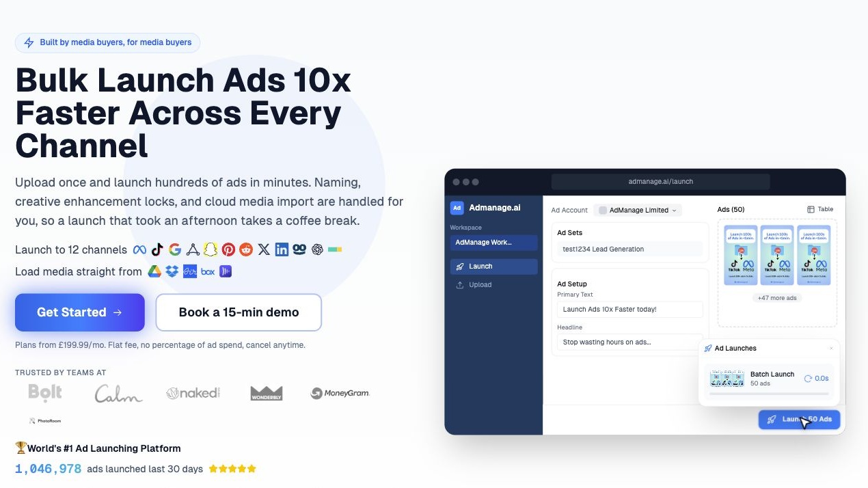Click the teal-yellow bar channel icon
Screen dimensions: 868x488
[335, 249]
